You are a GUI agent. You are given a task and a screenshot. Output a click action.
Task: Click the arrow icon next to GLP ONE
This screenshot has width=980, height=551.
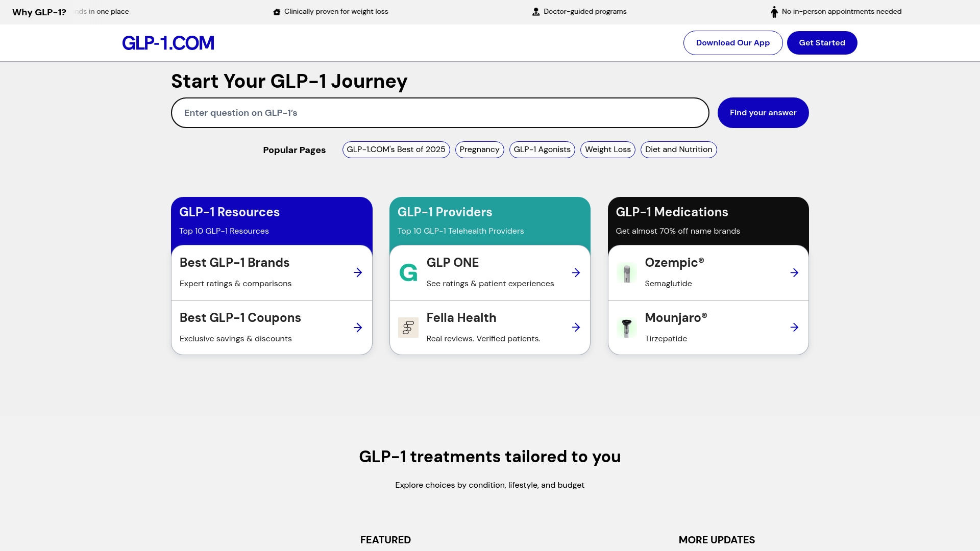pos(576,272)
